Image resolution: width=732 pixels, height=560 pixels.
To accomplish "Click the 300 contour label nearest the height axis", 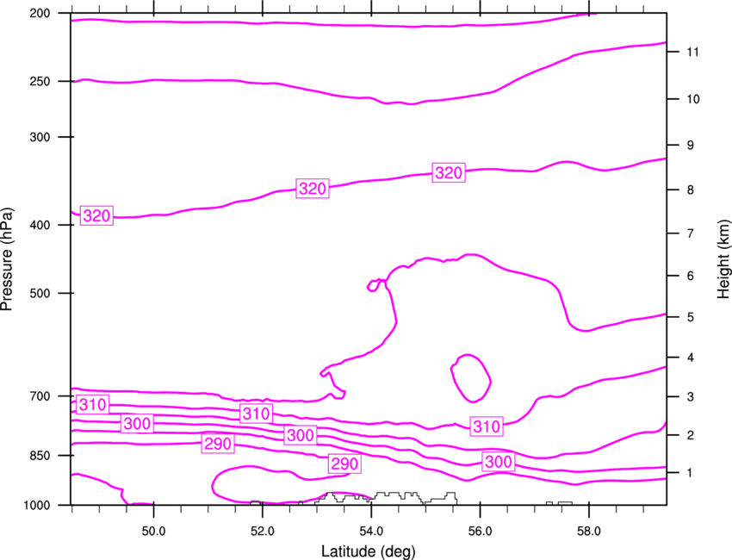I will [x=499, y=462].
